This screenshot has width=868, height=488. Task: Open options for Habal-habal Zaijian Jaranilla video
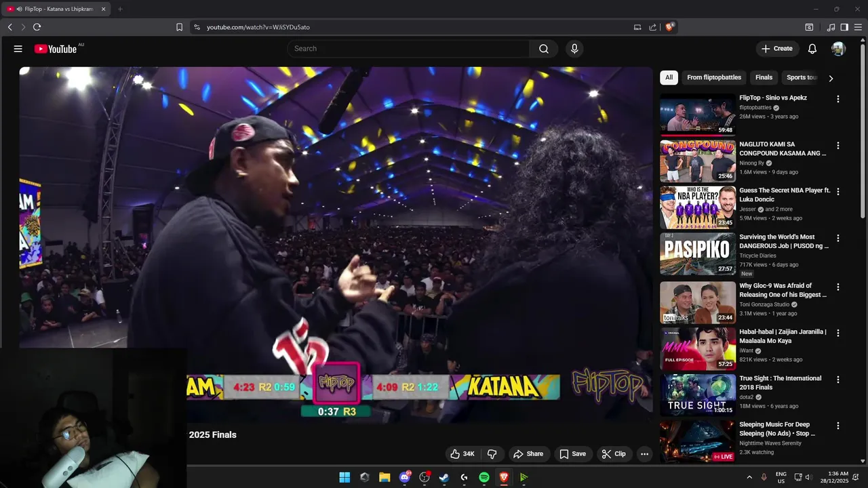(x=837, y=333)
